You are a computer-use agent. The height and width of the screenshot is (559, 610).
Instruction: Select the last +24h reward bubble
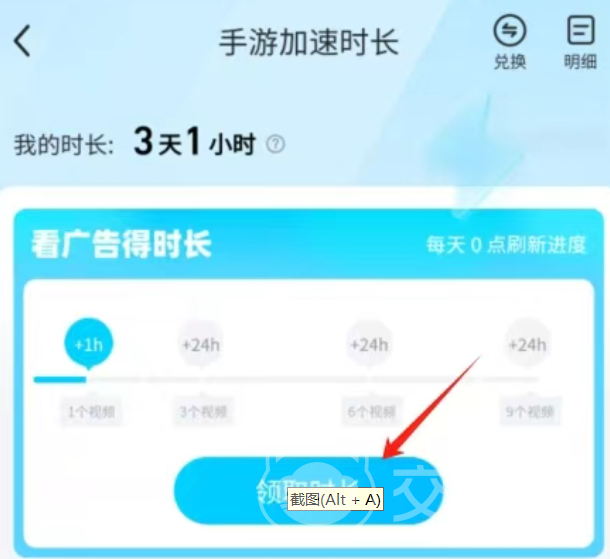(x=528, y=345)
